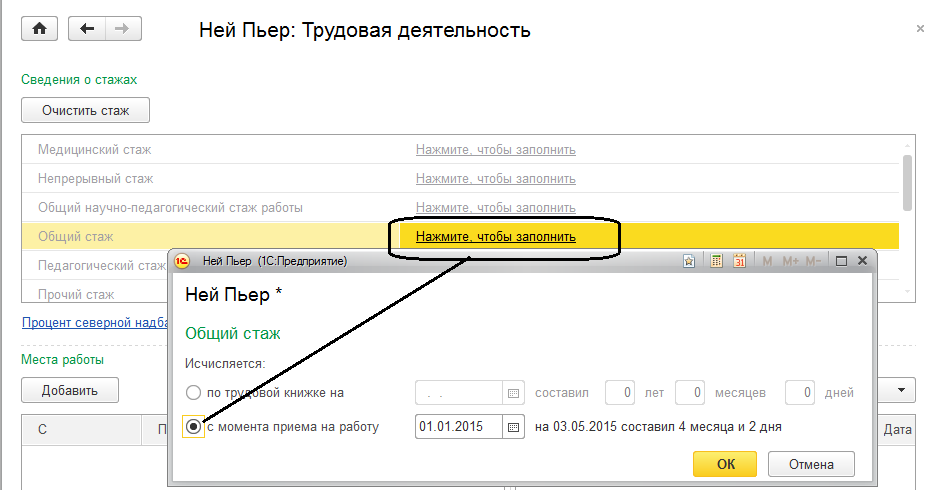Navigate forward with the right arrow
This screenshot has width=936, height=490.
click(123, 29)
